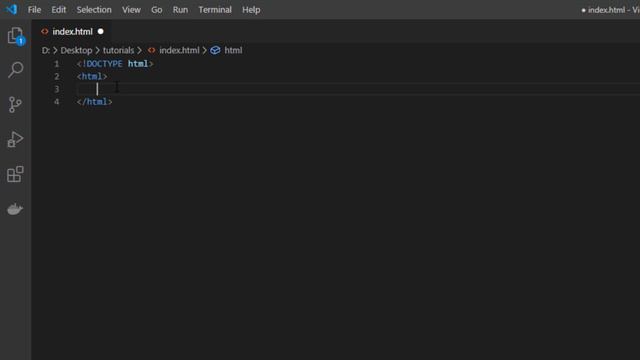Open the Run menu
The image size is (640, 360).
pyautogui.click(x=180, y=9)
